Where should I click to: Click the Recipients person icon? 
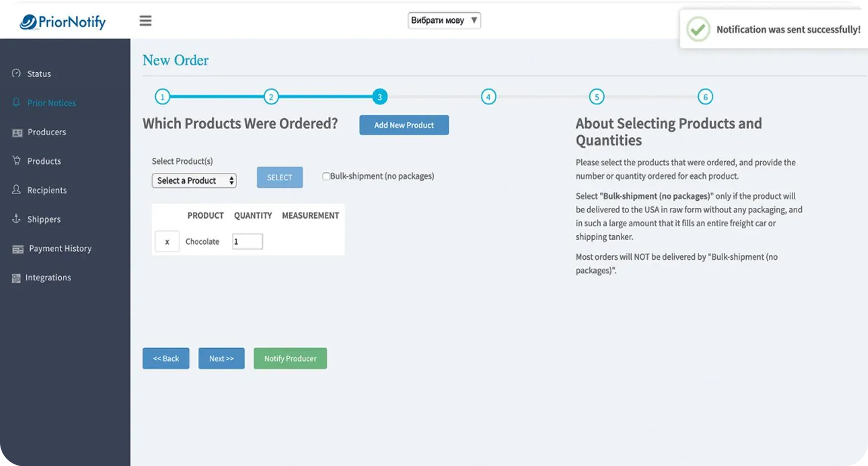tap(16, 190)
